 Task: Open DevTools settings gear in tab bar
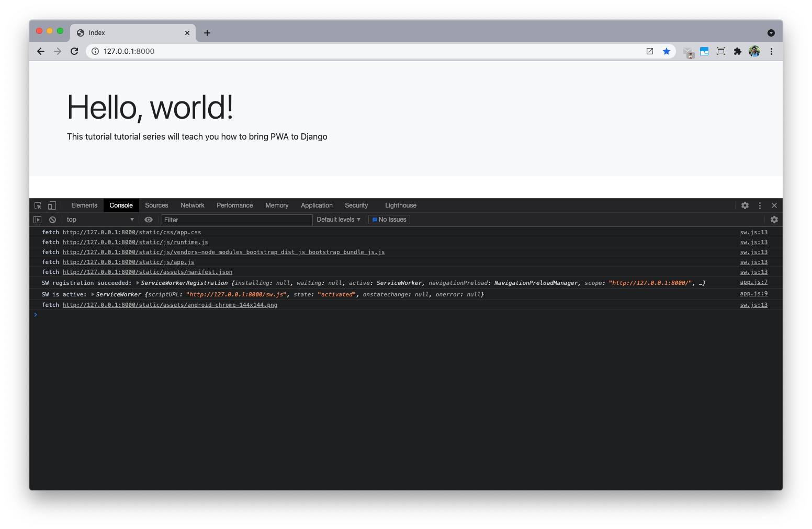pyautogui.click(x=745, y=205)
